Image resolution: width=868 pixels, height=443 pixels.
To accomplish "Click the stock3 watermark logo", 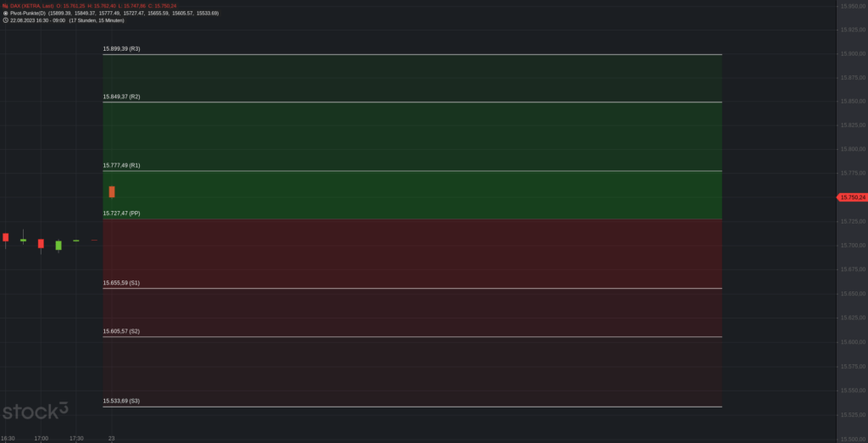I will tap(35, 412).
